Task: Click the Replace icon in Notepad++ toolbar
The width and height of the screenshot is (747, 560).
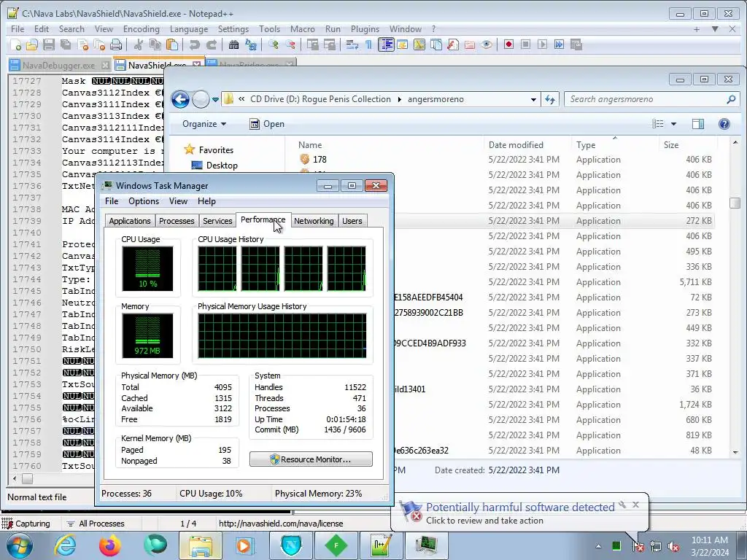Action: [x=251, y=44]
